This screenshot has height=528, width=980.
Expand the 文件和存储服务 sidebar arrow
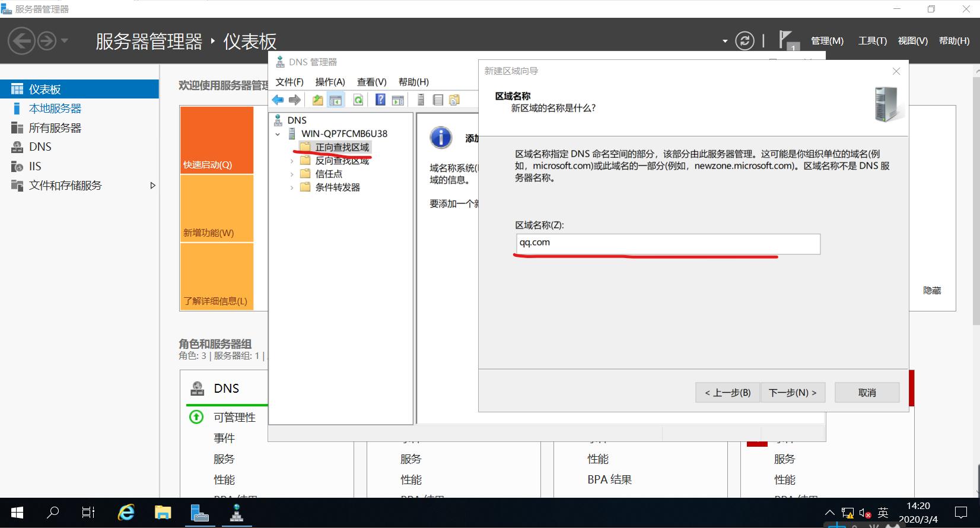click(152, 186)
